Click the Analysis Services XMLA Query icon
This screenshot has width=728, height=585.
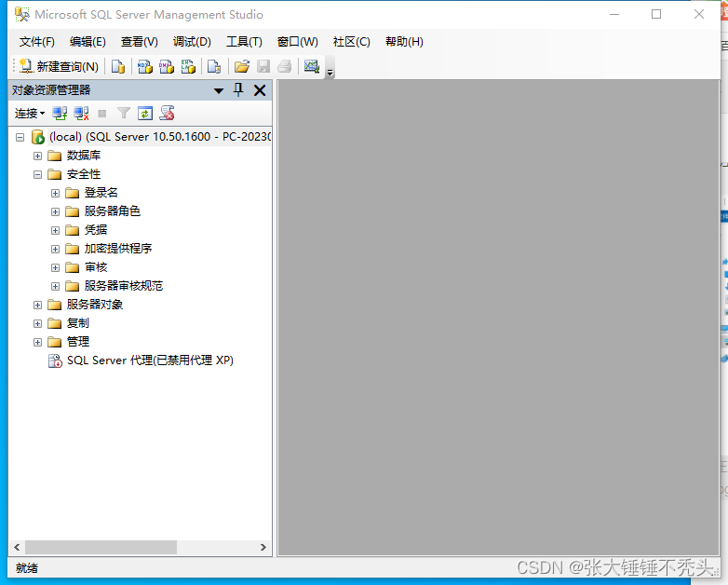pyautogui.click(x=188, y=67)
